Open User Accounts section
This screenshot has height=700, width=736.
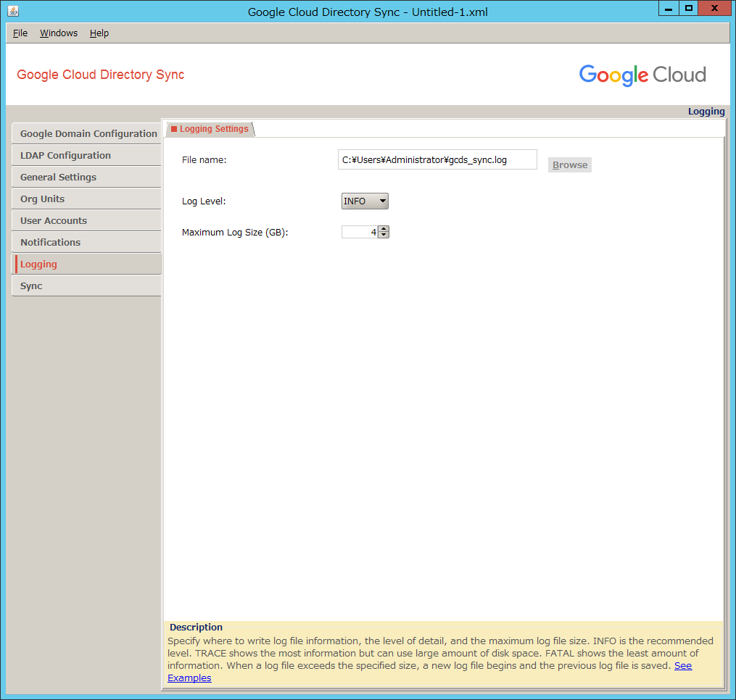pos(87,220)
